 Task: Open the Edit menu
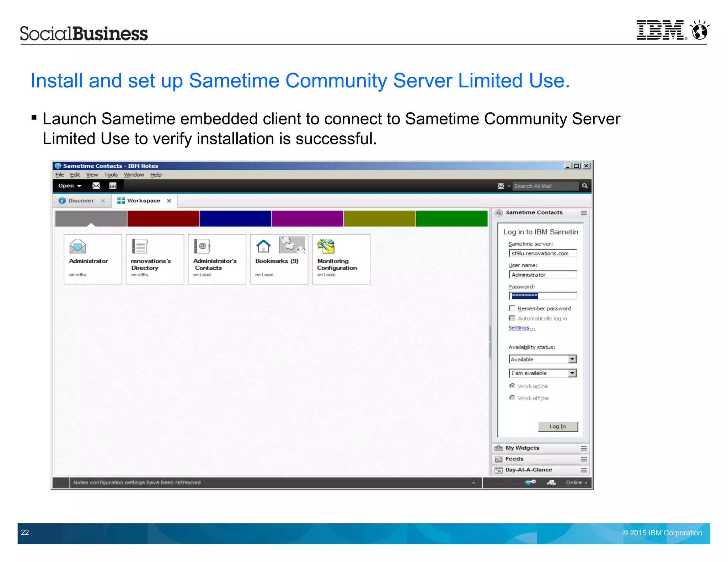(75, 175)
